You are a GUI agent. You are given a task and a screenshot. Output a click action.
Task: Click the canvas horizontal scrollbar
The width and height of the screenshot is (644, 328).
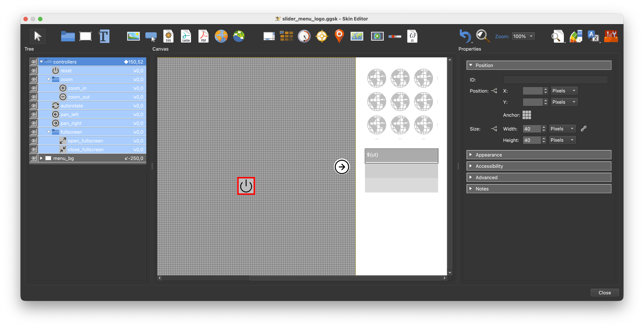pyautogui.click(x=345, y=278)
